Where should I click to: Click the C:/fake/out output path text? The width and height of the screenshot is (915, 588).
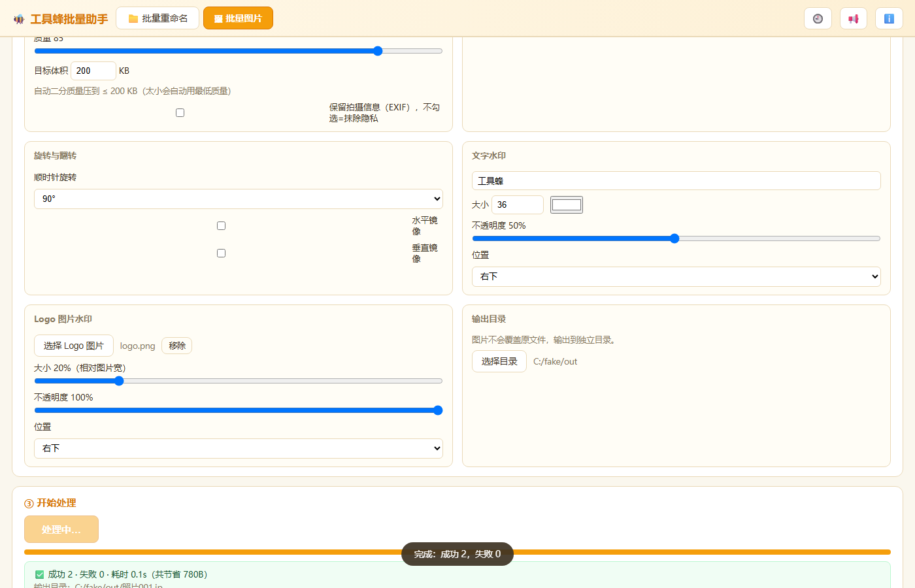[x=556, y=361]
